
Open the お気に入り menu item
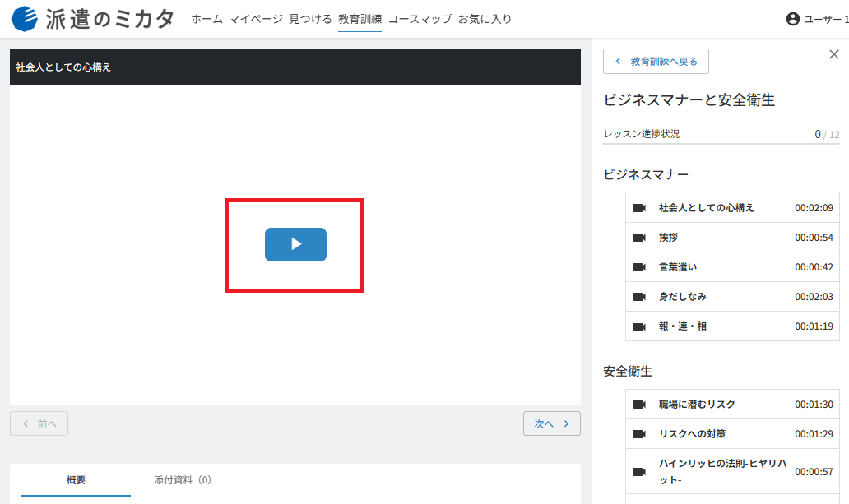click(485, 19)
